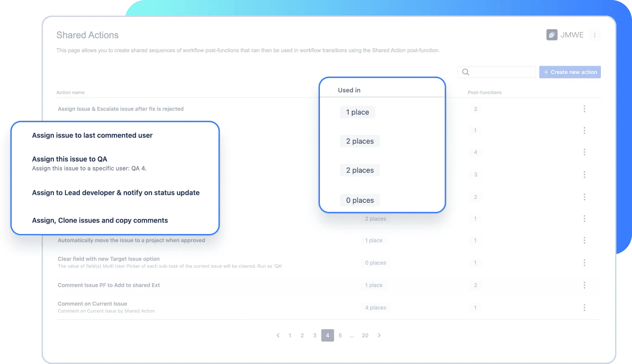Viewport: 632px width, 364px height.
Task: Select pagination page 1
Action: [290, 335]
